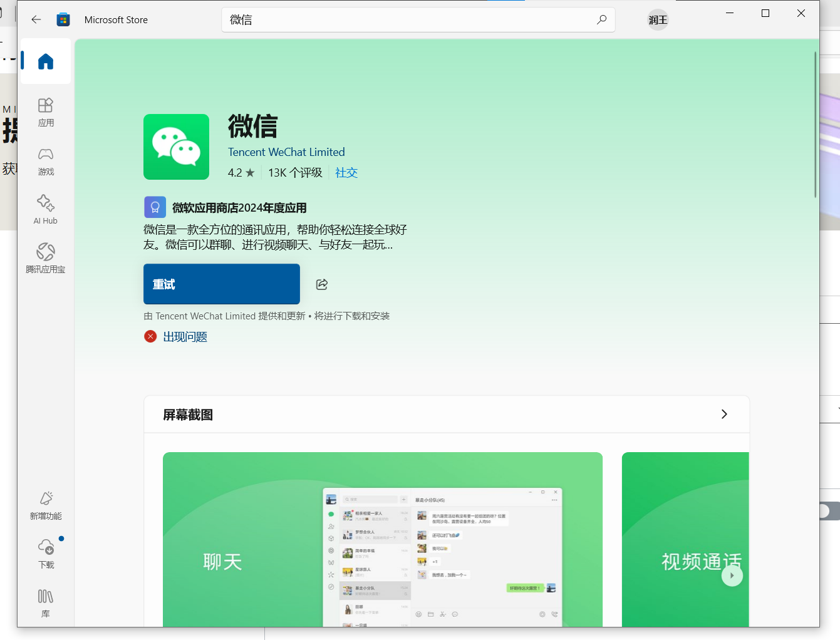Click the 屏幕截图 section heading
840x640 pixels.
point(188,415)
